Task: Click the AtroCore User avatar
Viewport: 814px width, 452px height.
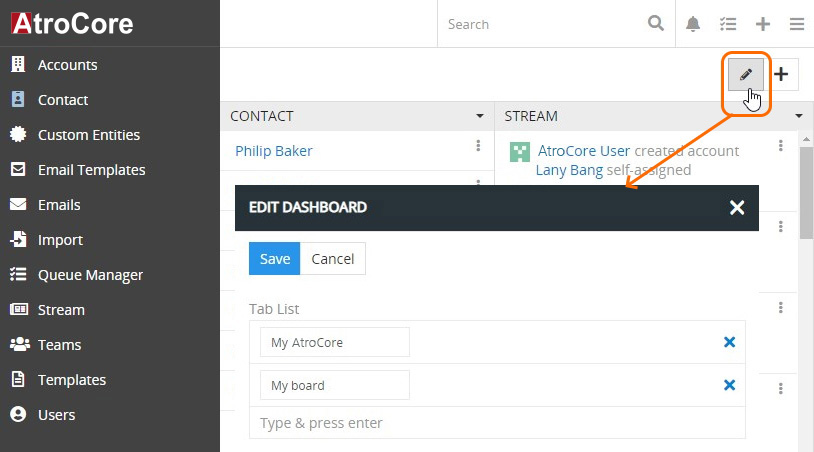Action: coord(520,152)
